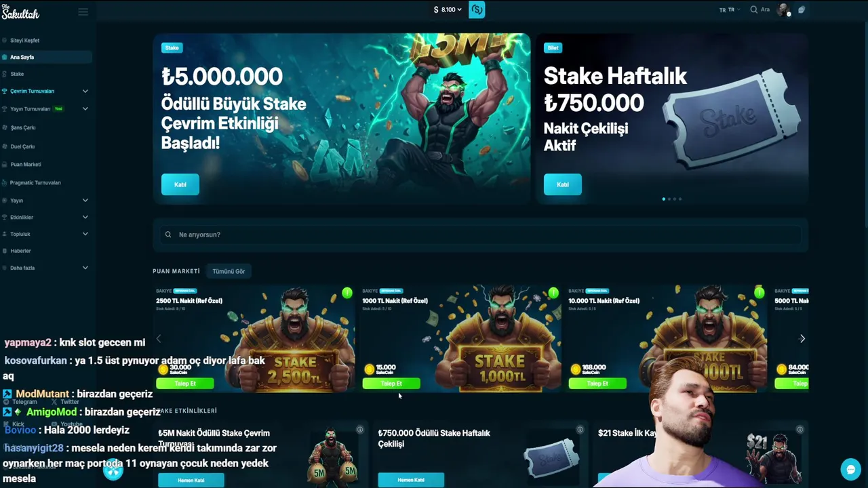
Task: Open TR language selector dropdown
Action: pyautogui.click(x=730, y=9)
